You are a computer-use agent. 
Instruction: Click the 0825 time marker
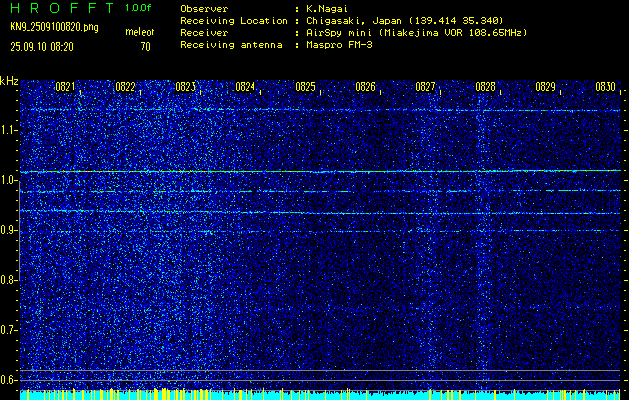tap(305, 87)
